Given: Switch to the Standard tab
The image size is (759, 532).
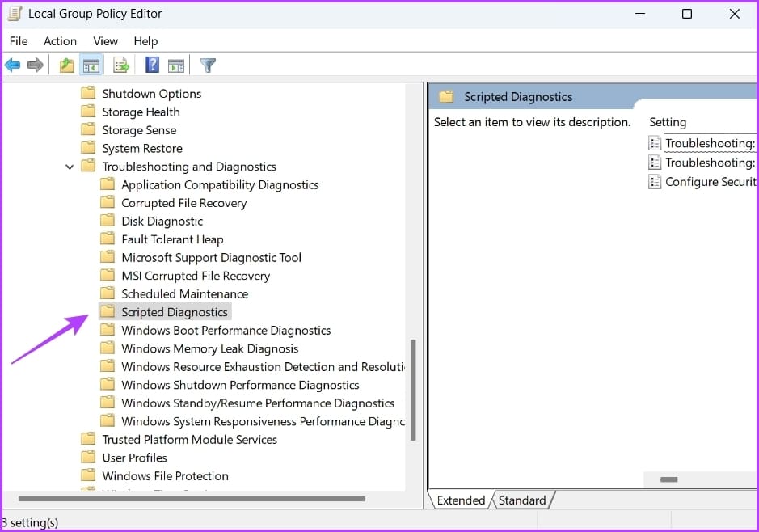Looking at the screenshot, I should pyautogui.click(x=522, y=500).
